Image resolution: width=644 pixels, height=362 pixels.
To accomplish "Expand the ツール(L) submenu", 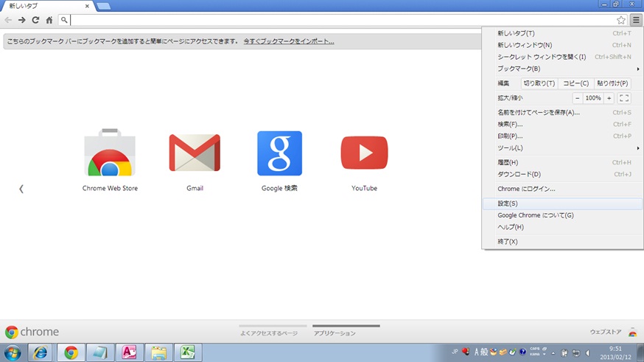I will pos(563,148).
